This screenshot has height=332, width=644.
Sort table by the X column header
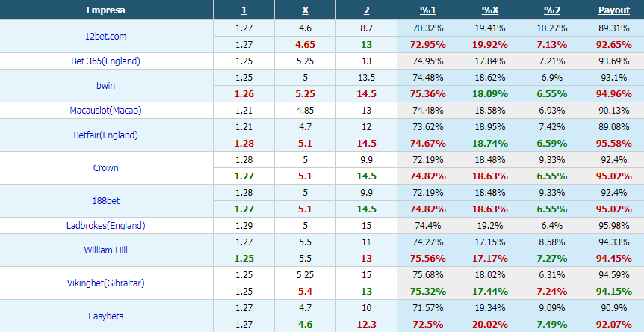pos(305,10)
